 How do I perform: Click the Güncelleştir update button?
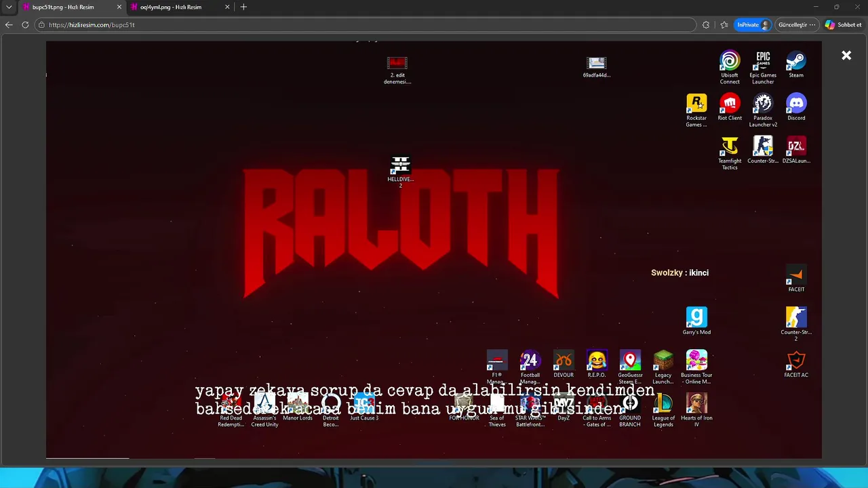[796, 25]
